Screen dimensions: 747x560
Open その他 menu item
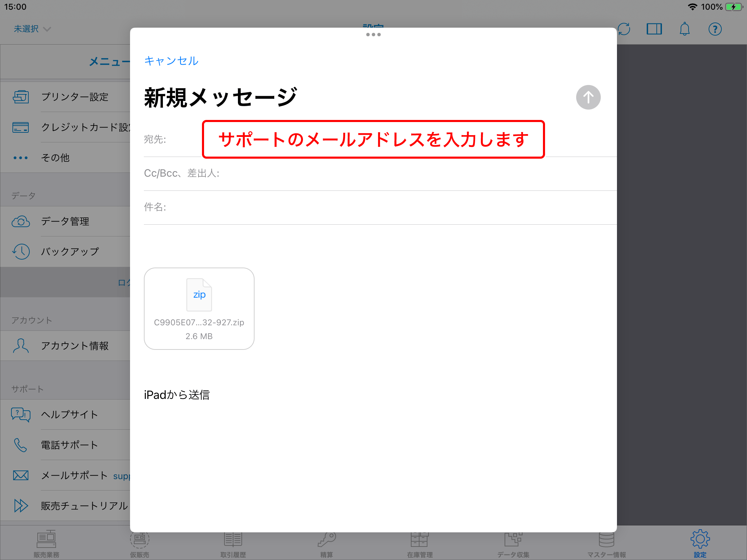point(55,158)
